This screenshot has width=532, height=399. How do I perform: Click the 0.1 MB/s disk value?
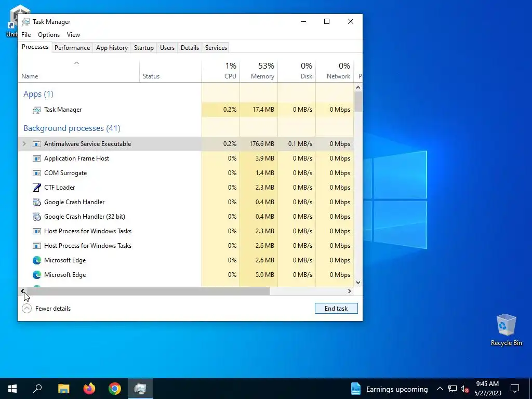(x=300, y=144)
